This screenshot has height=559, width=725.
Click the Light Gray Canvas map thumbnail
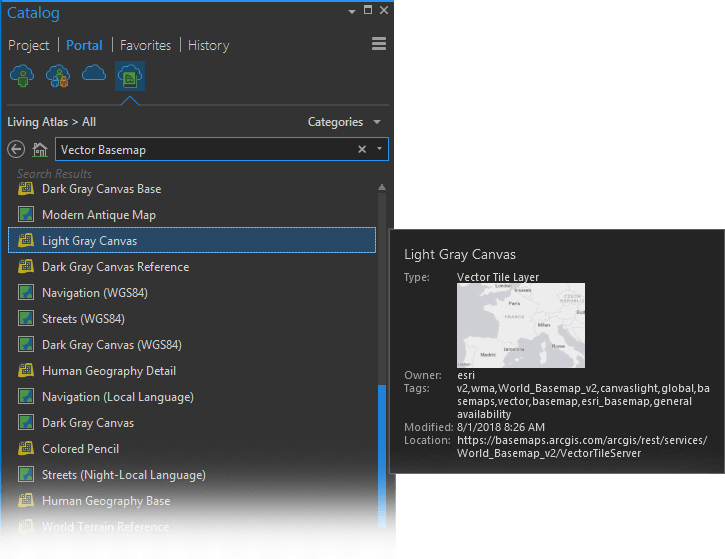pyautogui.click(x=520, y=325)
